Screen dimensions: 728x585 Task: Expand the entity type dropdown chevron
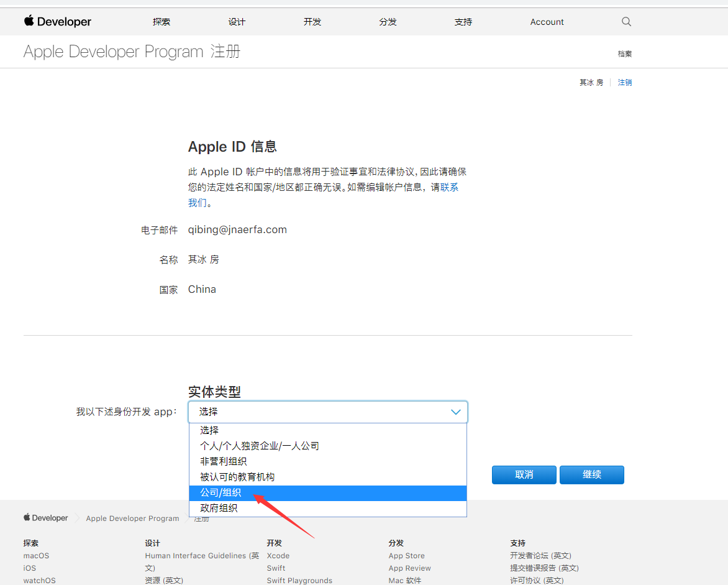[455, 412]
